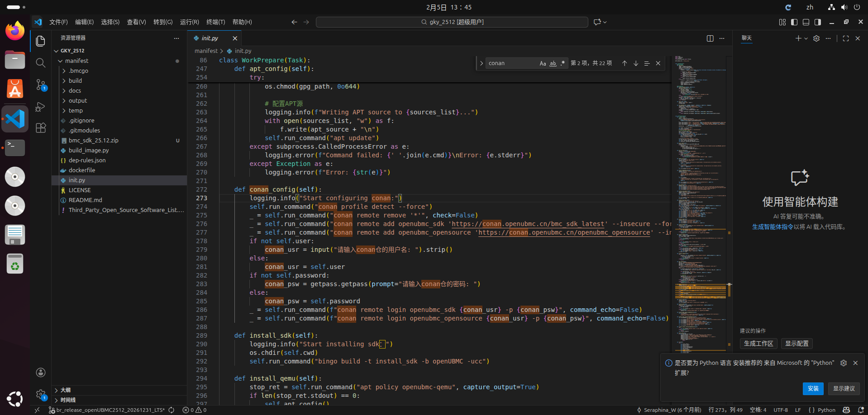Viewport: 868px width, 415px height.
Task: Enable regex search in find widget
Action: (x=563, y=63)
